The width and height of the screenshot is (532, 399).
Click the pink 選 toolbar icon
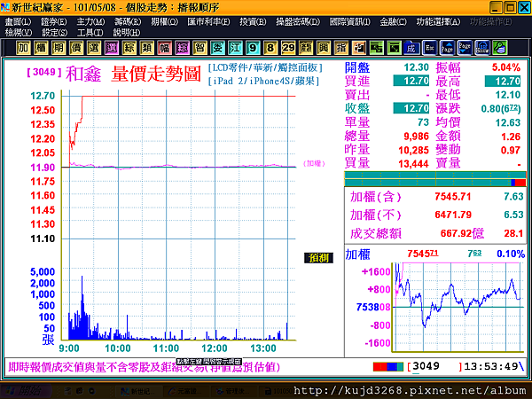pos(112,48)
